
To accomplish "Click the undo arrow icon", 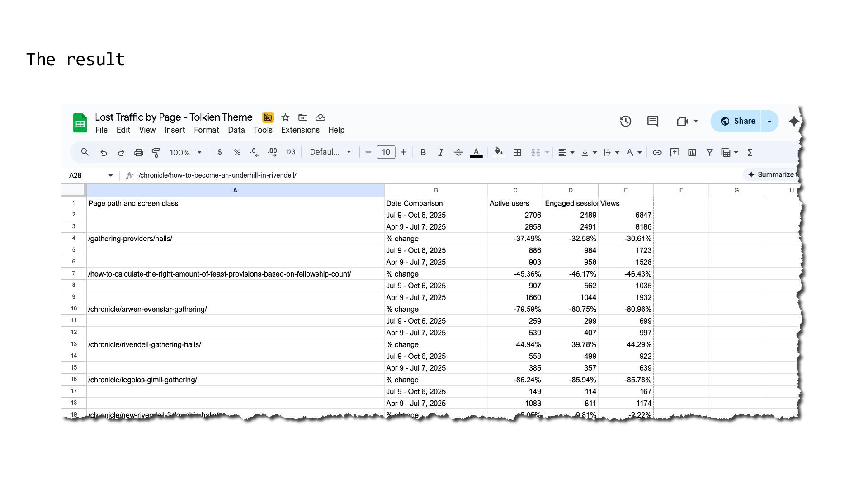I will coord(104,153).
